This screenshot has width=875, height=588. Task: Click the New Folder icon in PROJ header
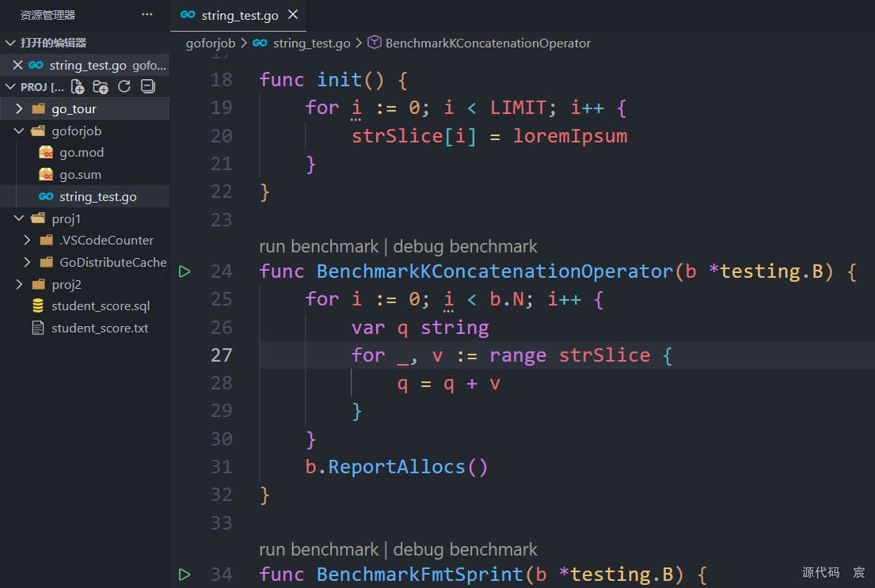click(x=101, y=86)
